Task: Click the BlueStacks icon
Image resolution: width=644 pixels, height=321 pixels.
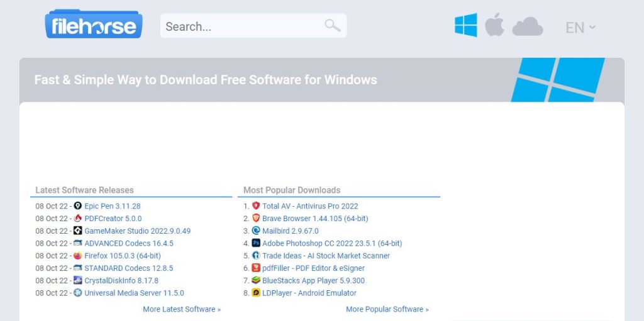Action: tap(256, 280)
